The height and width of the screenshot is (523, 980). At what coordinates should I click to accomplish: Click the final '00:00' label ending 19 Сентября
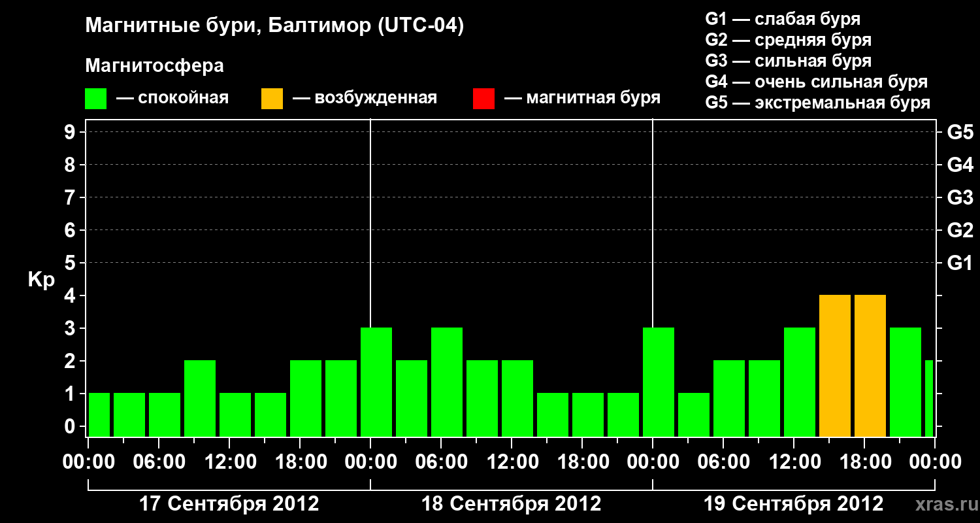tap(934, 462)
